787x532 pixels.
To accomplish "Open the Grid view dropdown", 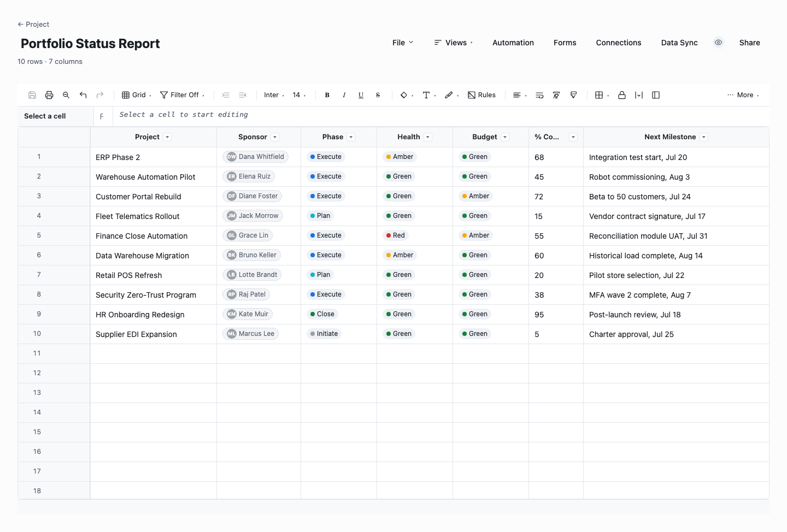I will click(x=137, y=95).
